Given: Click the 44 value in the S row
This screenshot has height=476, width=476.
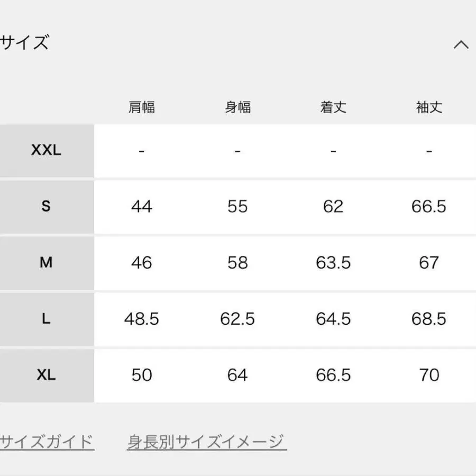Looking at the screenshot, I should click(x=142, y=206).
